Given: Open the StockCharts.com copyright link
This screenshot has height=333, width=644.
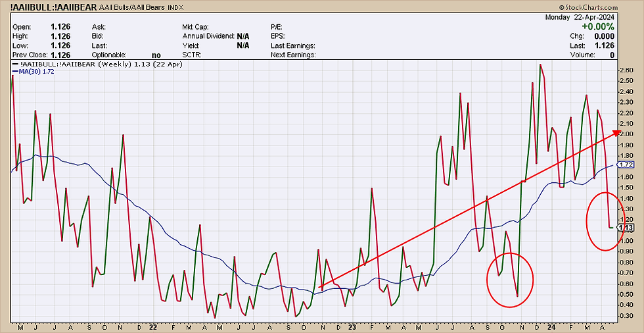Looking at the screenshot, I should tap(587, 7).
